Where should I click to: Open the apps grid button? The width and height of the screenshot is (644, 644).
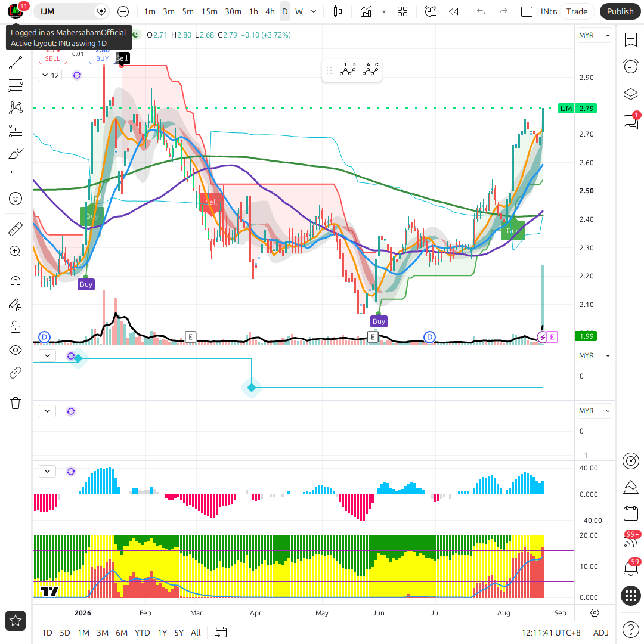630,596
